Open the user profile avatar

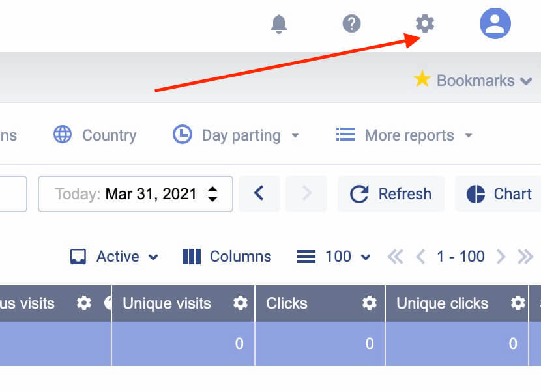(495, 25)
